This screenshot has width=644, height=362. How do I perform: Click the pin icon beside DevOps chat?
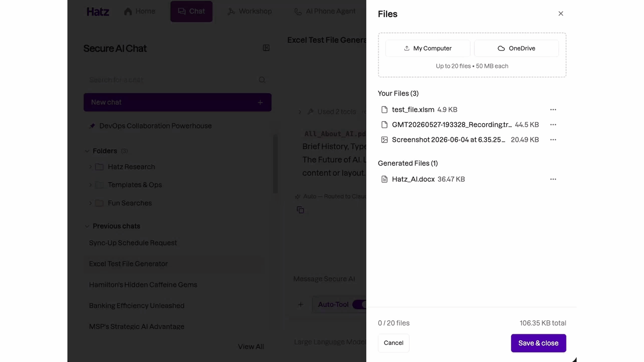tap(92, 126)
